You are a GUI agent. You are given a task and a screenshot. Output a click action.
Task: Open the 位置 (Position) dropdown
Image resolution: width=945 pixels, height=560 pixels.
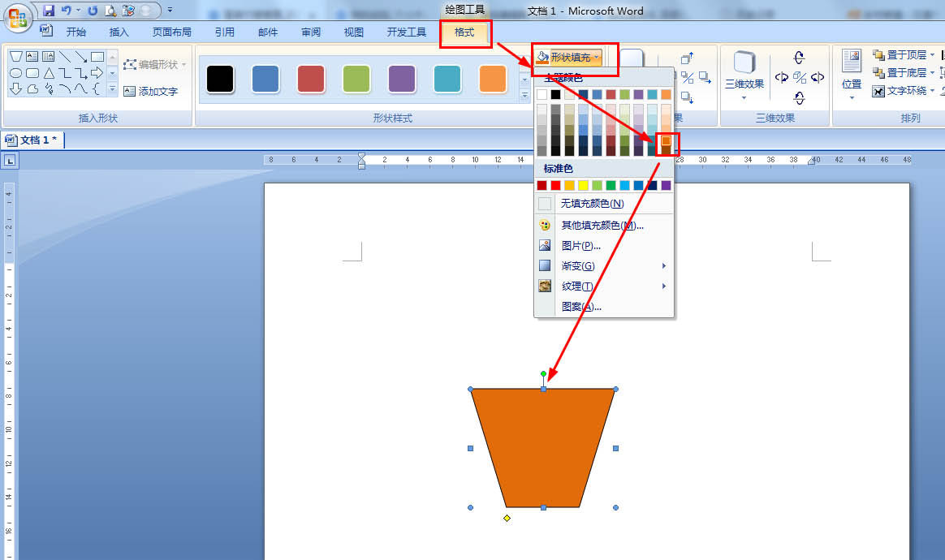tap(852, 75)
